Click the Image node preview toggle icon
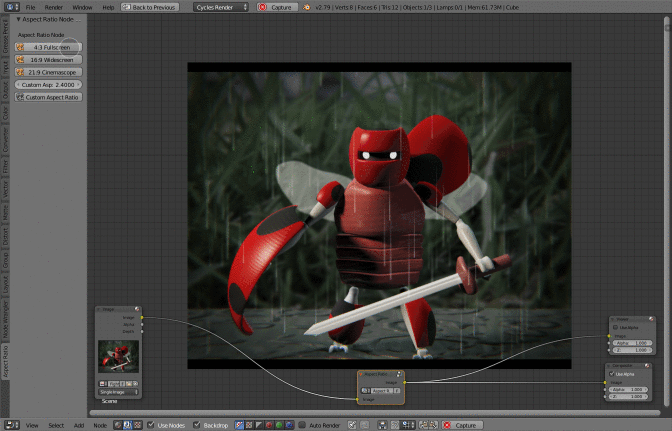The width and height of the screenshot is (672, 431). 137,309
